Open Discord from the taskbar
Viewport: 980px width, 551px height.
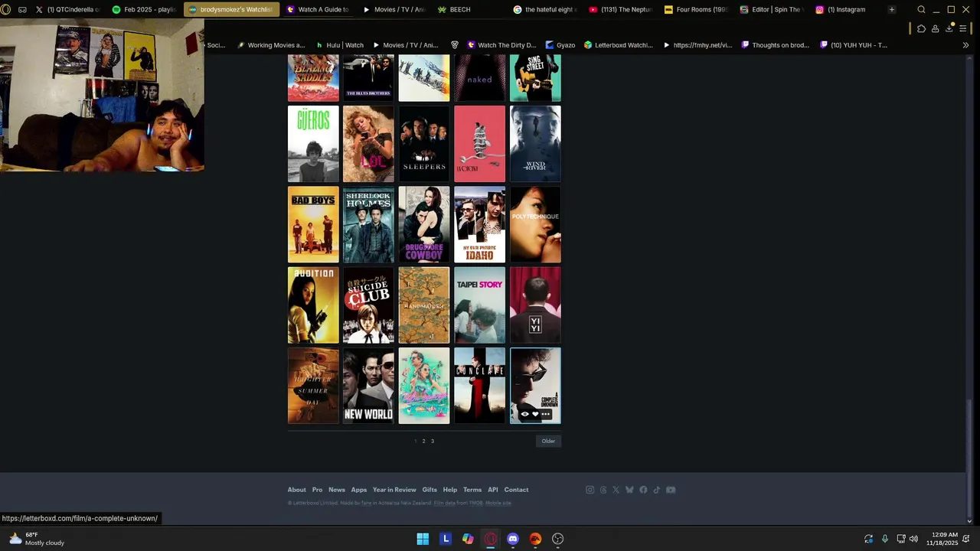tap(513, 539)
